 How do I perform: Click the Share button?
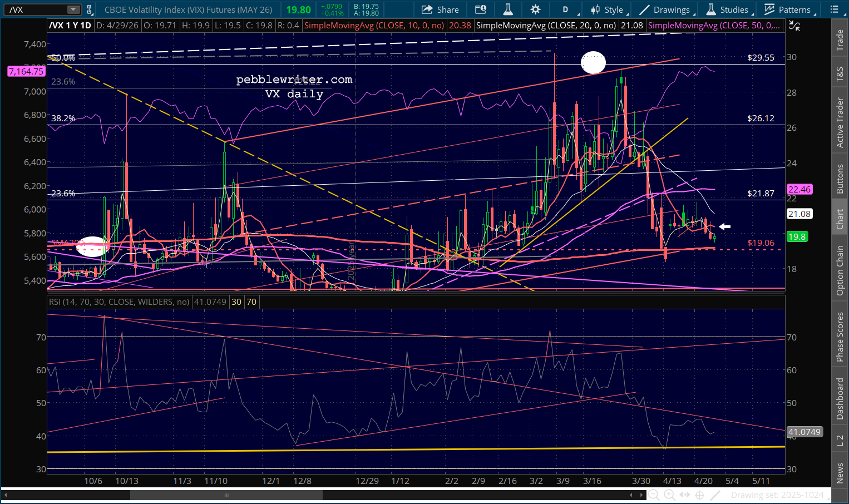click(x=440, y=9)
